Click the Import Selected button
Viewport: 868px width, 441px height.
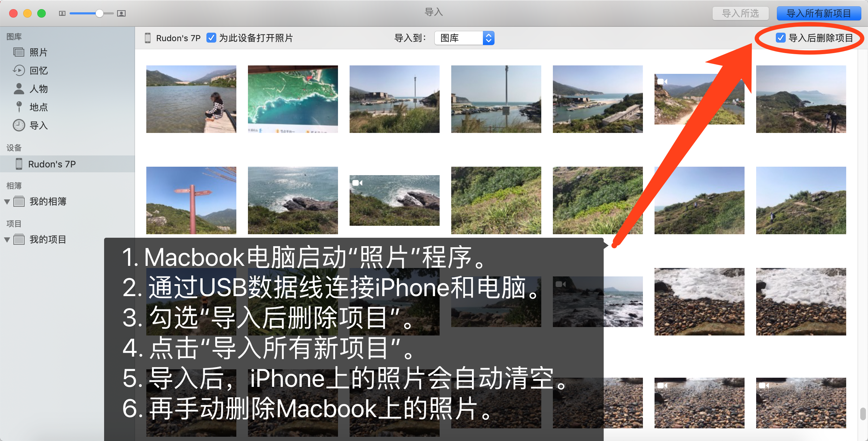pyautogui.click(x=740, y=13)
